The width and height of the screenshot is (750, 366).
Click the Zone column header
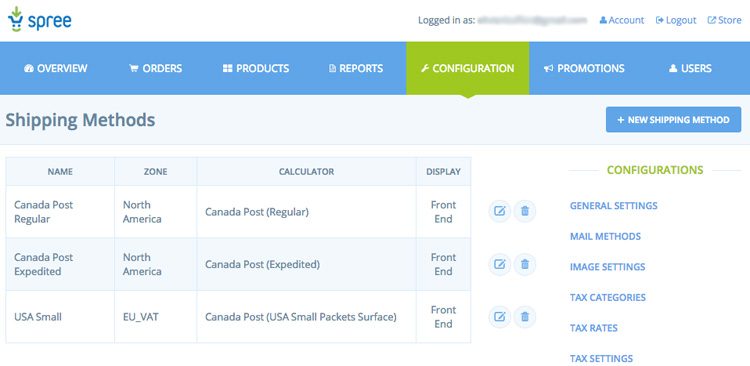[x=155, y=171]
